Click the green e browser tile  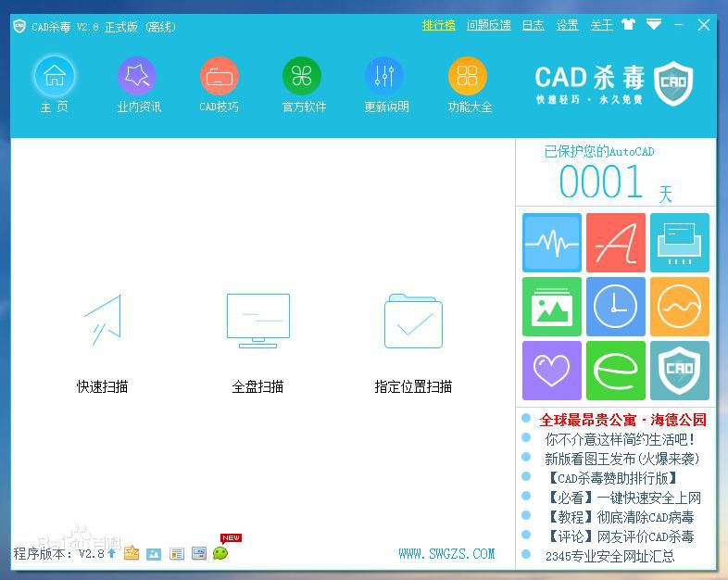tap(616, 371)
